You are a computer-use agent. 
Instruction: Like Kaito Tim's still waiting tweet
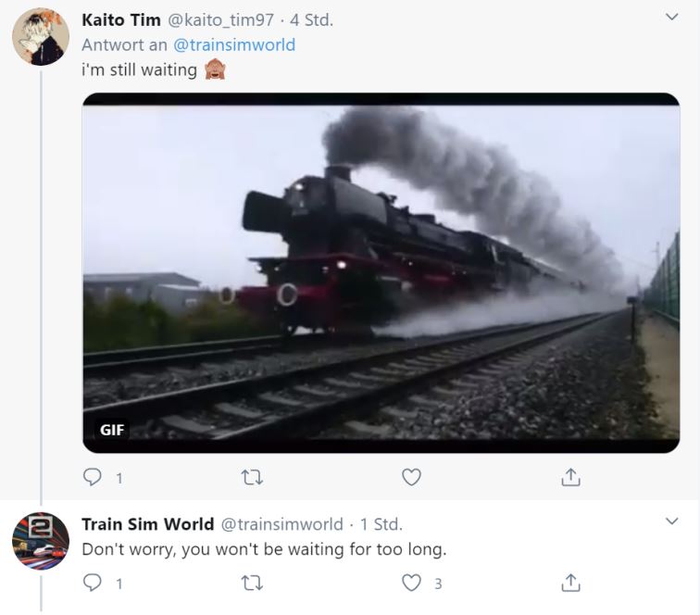411,477
